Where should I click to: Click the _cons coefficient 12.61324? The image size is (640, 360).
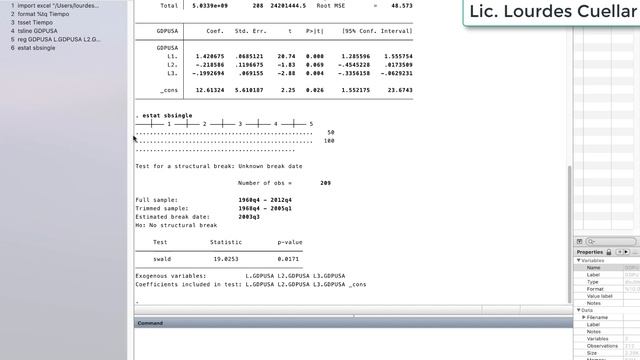coord(210,90)
